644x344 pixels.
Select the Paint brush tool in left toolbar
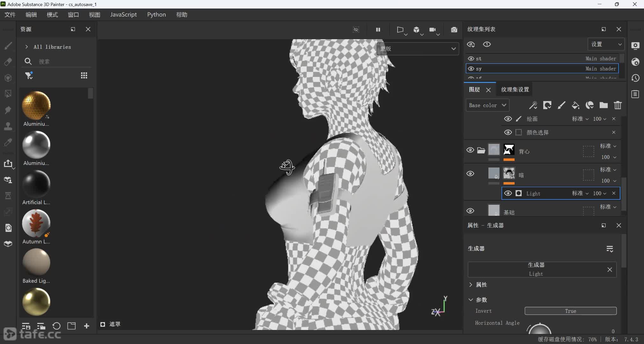tap(8, 46)
